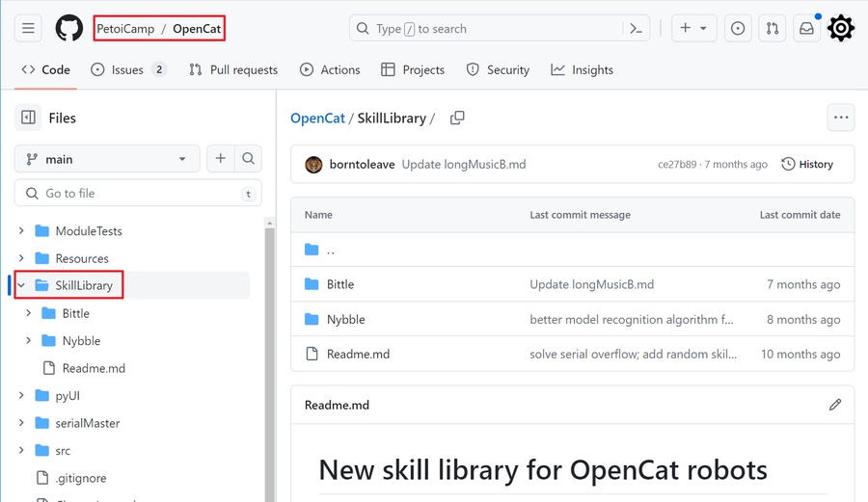Open the pull requests header icon

[x=772, y=29]
